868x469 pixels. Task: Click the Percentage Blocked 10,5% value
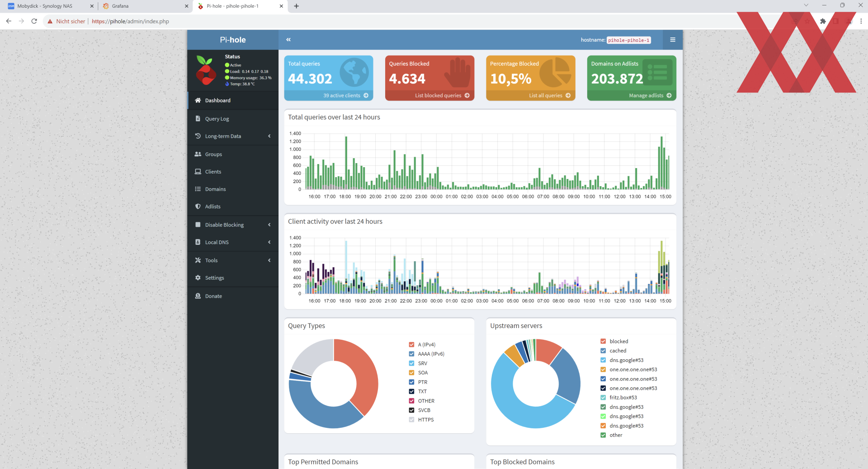coord(511,79)
